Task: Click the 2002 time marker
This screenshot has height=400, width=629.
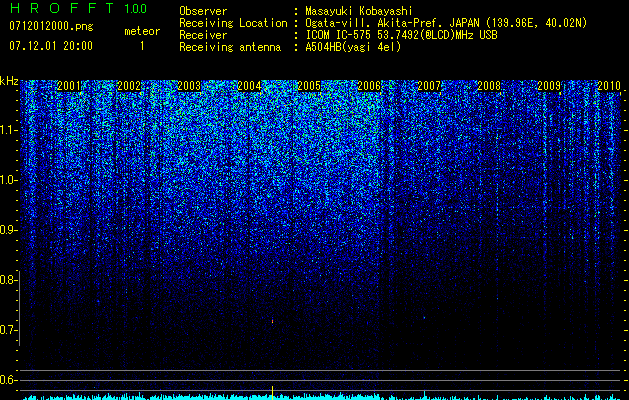Action: (x=129, y=86)
